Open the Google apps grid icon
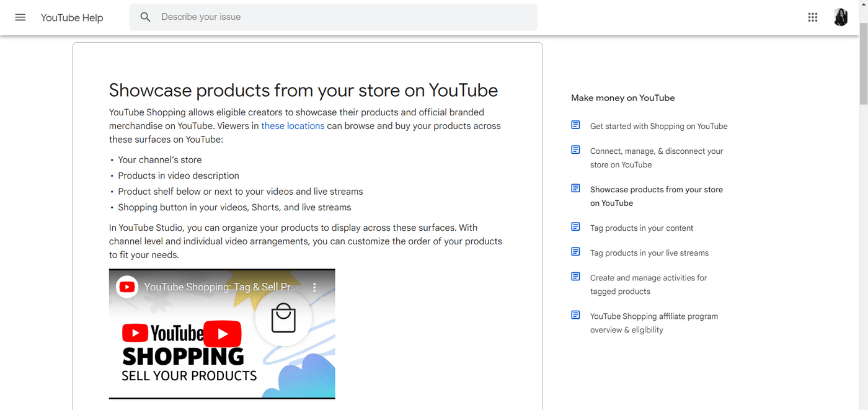 [812, 17]
